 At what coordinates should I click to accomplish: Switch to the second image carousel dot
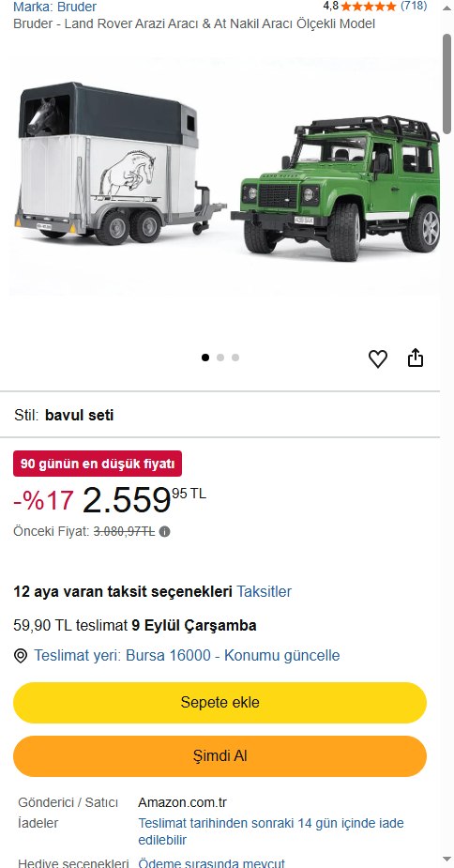(x=220, y=358)
